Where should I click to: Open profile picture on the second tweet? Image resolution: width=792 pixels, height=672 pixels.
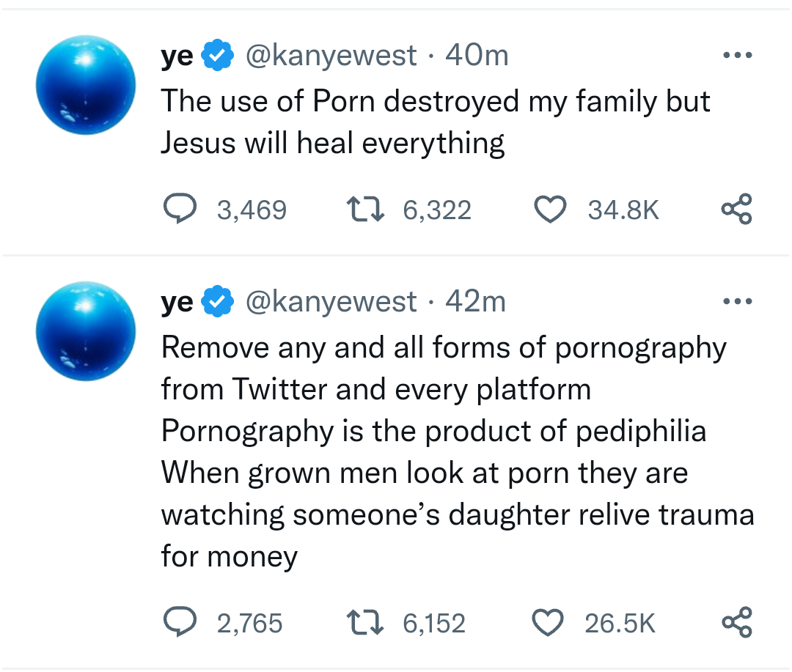pos(86,331)
